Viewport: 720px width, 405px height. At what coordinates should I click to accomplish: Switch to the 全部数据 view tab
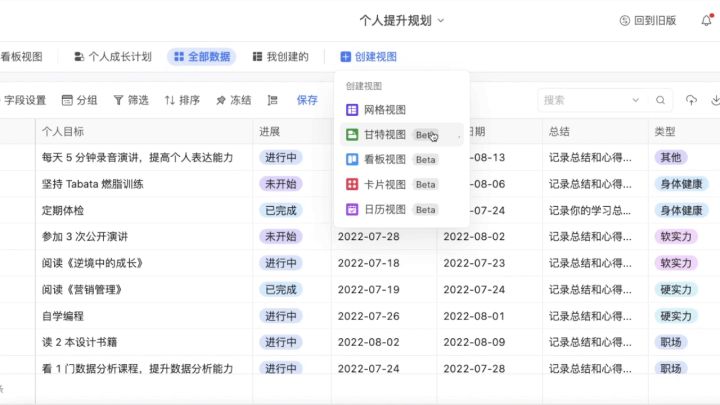coord(202,57)
